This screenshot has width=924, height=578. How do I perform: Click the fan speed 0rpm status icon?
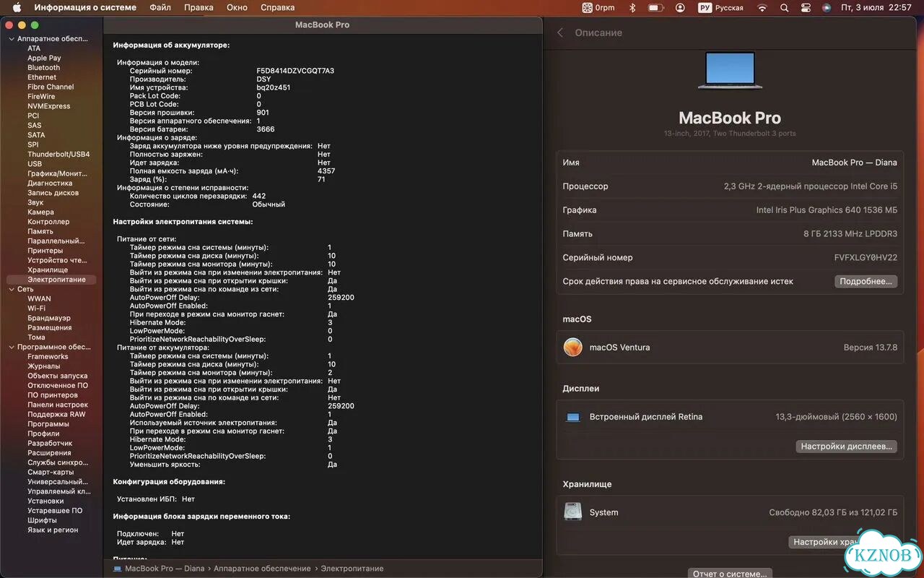[x=598, y=7]
